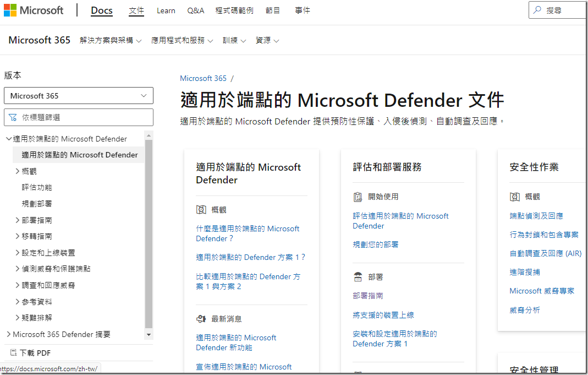Open the Learn menu item

(x=166, y=10)
